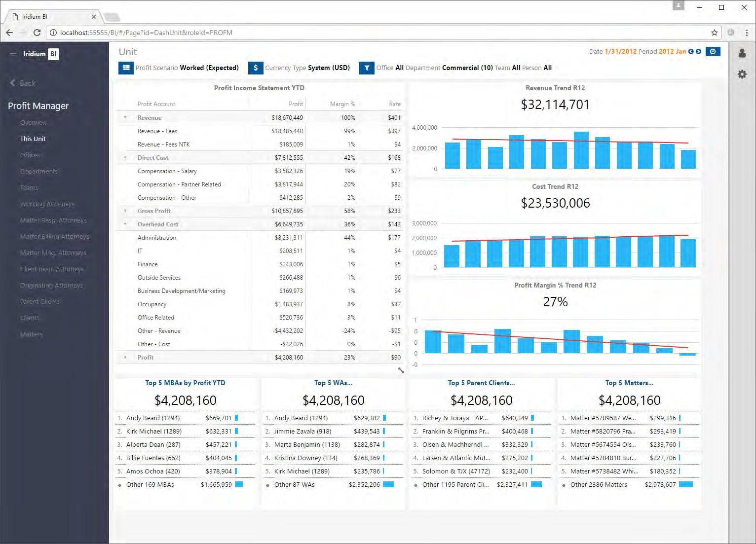Click the Currency Type dollar icon
Screen dimensions: 756x544
pyautogui.click(x=255, y=68)
